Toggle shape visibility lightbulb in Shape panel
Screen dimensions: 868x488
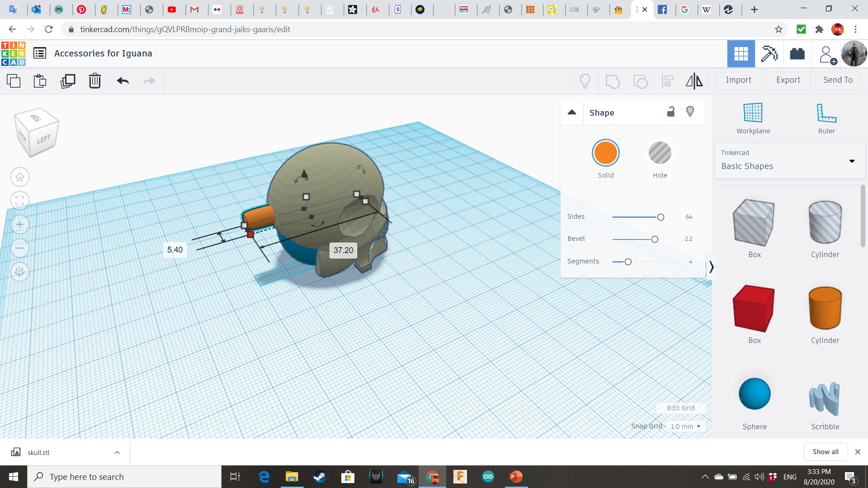690,112
